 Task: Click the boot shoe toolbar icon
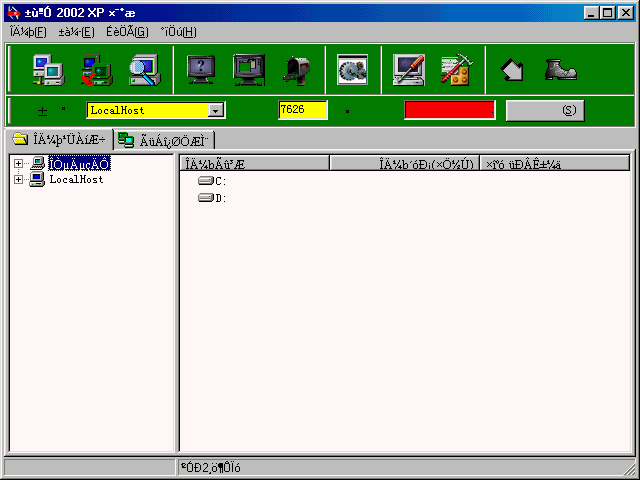(x=560, y=69)
